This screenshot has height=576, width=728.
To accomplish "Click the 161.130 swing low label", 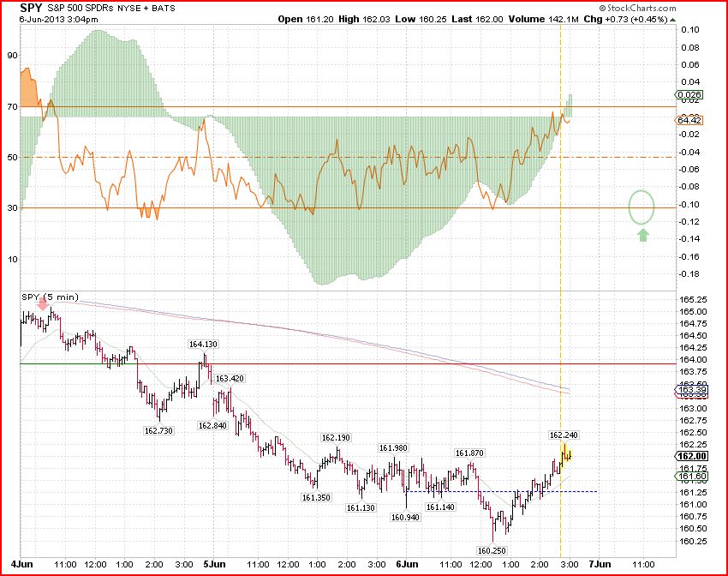I will (361, 507).
